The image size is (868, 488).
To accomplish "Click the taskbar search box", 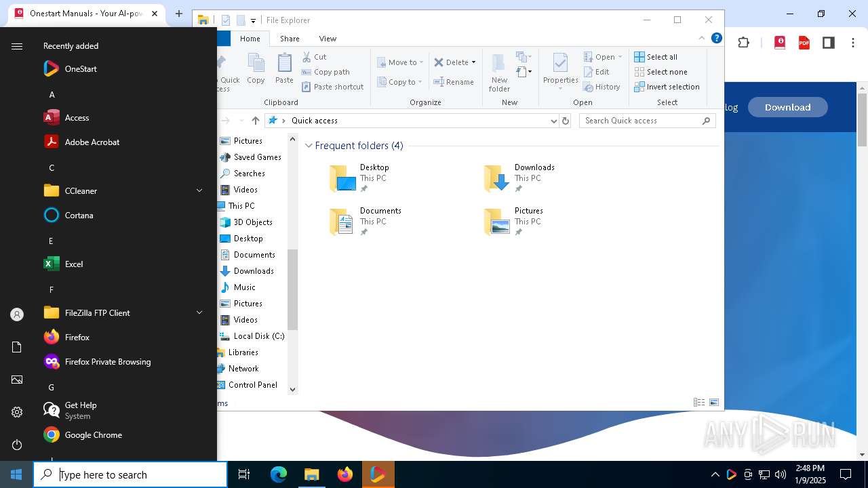I will click(x=130, y=474).
